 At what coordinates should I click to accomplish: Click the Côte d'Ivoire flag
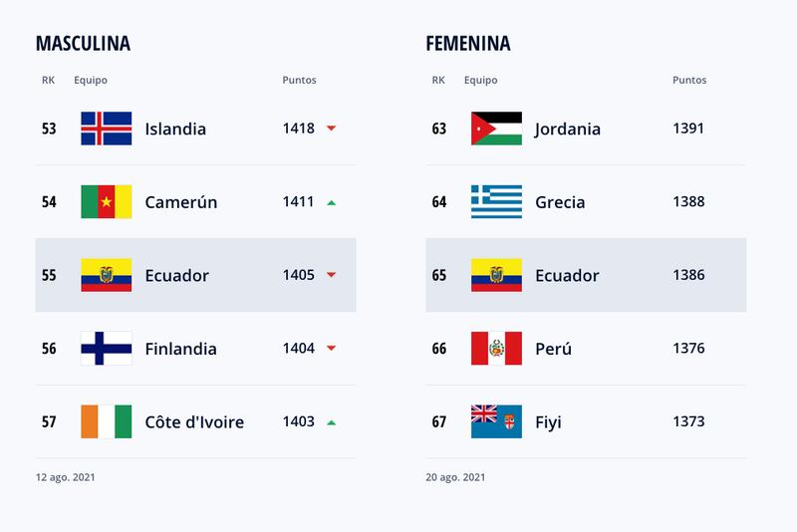[x=107, y=421]
